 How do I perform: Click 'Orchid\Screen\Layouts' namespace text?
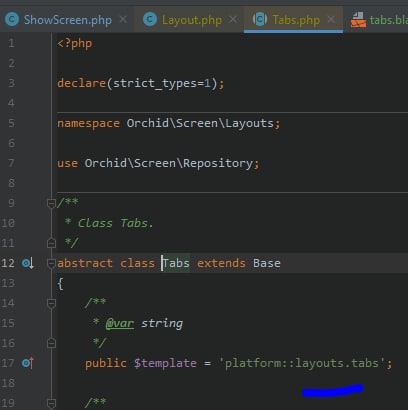[200, 123]
